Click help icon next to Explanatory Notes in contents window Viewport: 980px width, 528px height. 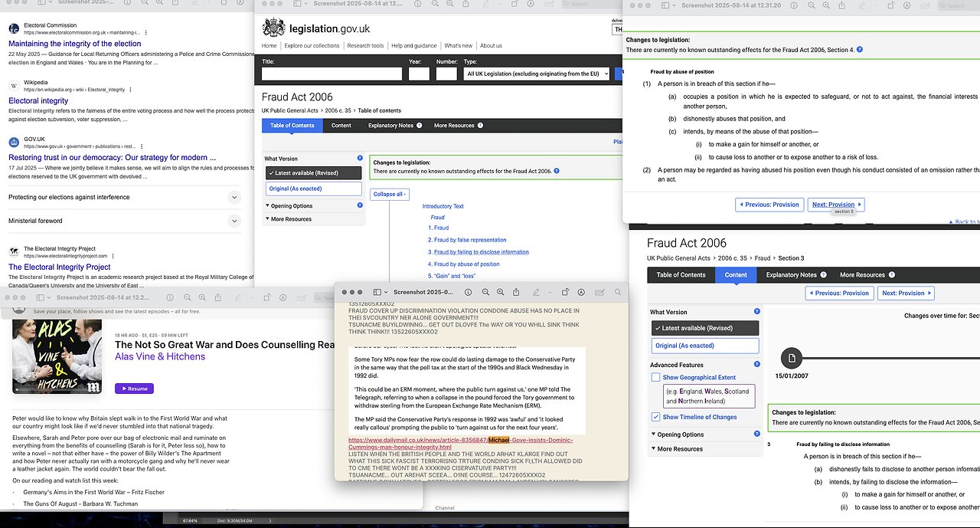point(419,126)
